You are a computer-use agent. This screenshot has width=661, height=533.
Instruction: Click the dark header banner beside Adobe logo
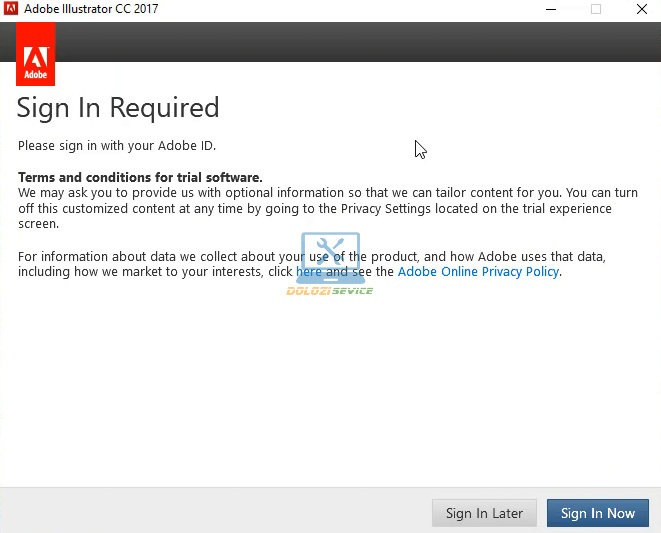[350, 42]
